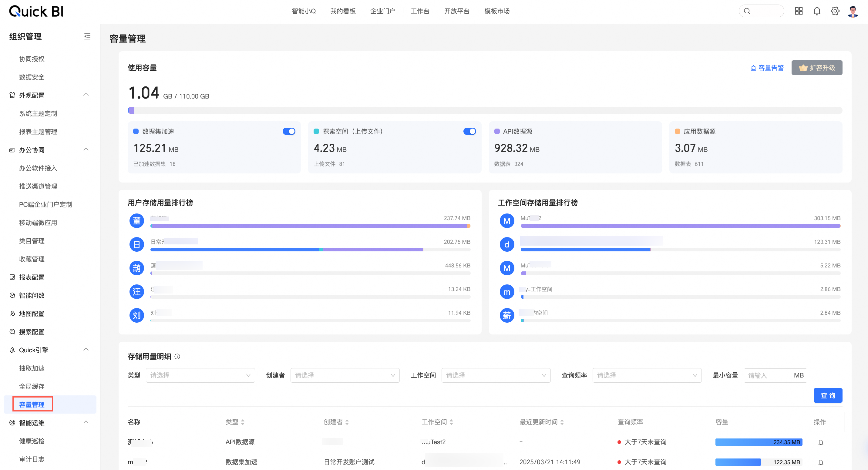
Task: Open 开放平台 in top navigation
Action: click(456, 11)
